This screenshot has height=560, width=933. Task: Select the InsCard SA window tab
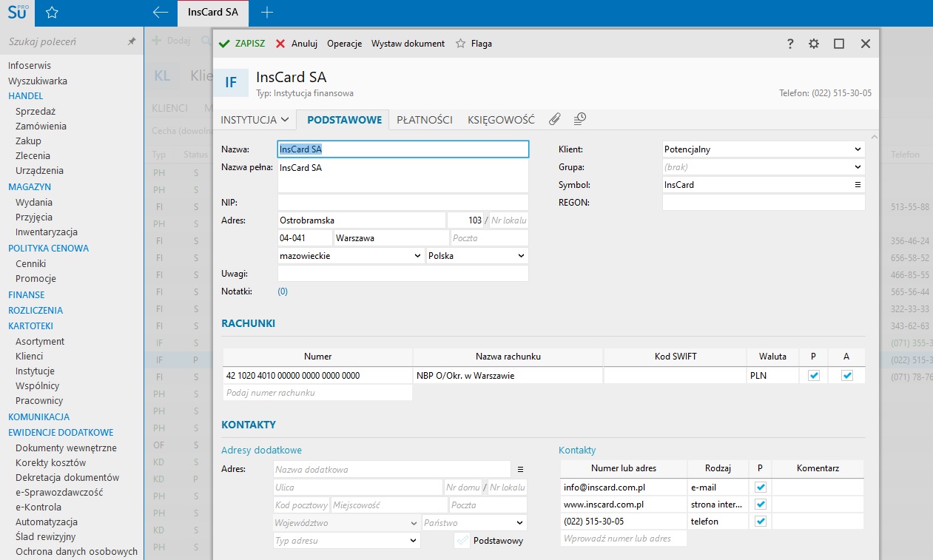click(x=213, y=13)
